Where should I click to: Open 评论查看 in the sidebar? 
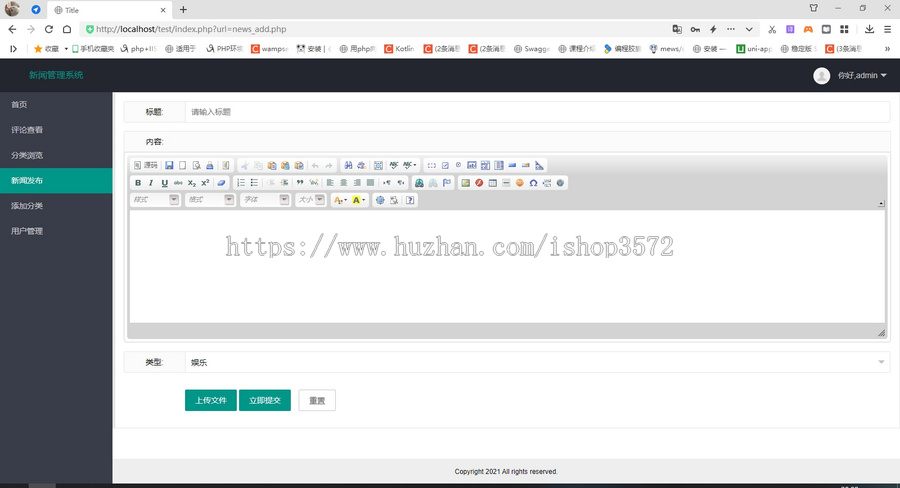tap(56, 130)
